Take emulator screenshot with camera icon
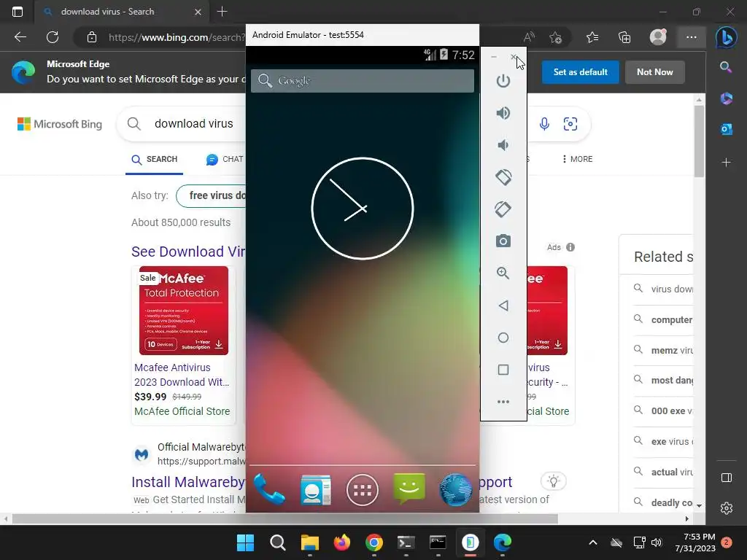747x560 pixels. 503,241
